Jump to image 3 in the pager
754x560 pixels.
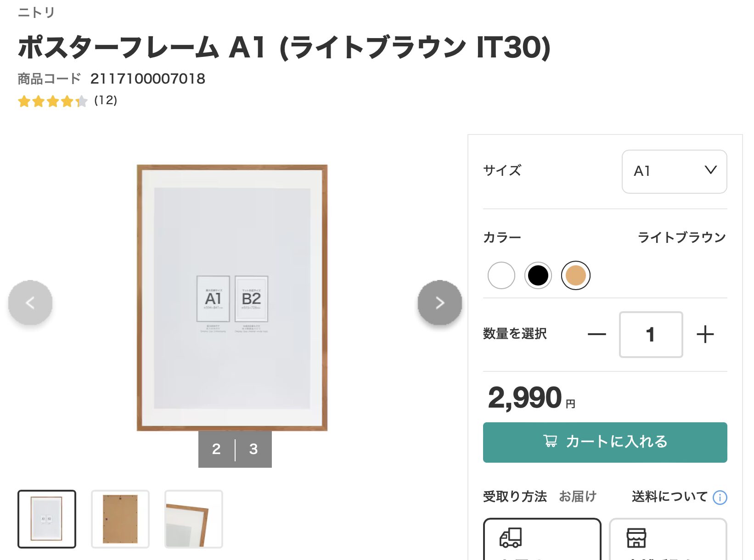(x=253, y=449)
